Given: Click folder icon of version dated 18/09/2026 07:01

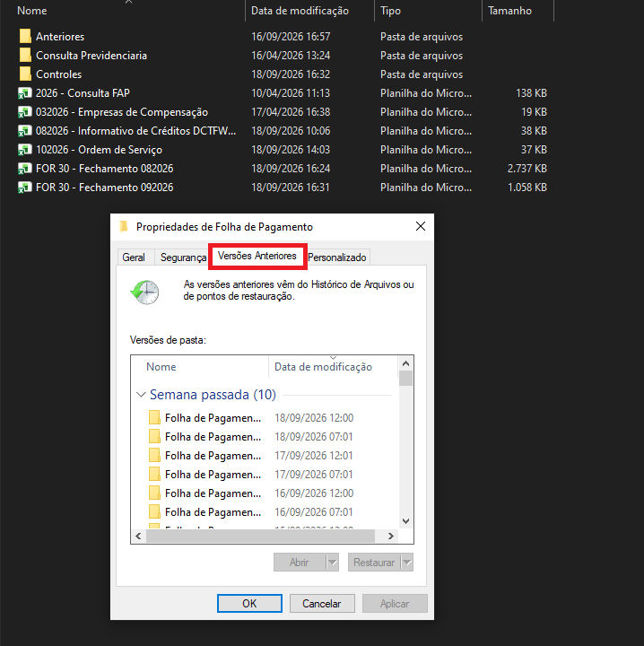Looking at the screenshot, I should [154, 436].
